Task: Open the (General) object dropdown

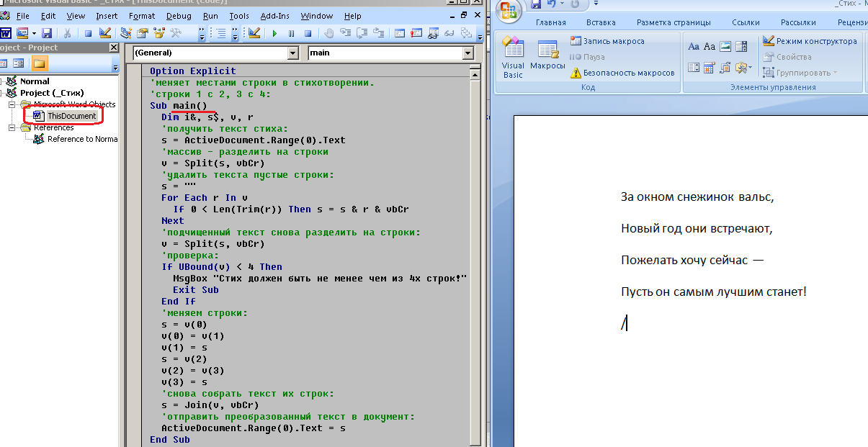Action: coord(292,53)
